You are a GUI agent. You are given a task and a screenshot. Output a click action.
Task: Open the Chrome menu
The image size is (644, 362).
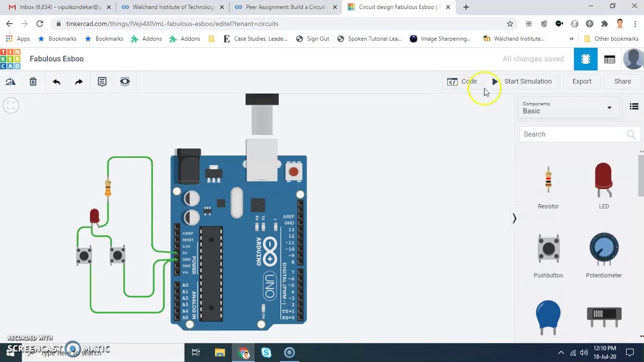[x=635, y=24]
